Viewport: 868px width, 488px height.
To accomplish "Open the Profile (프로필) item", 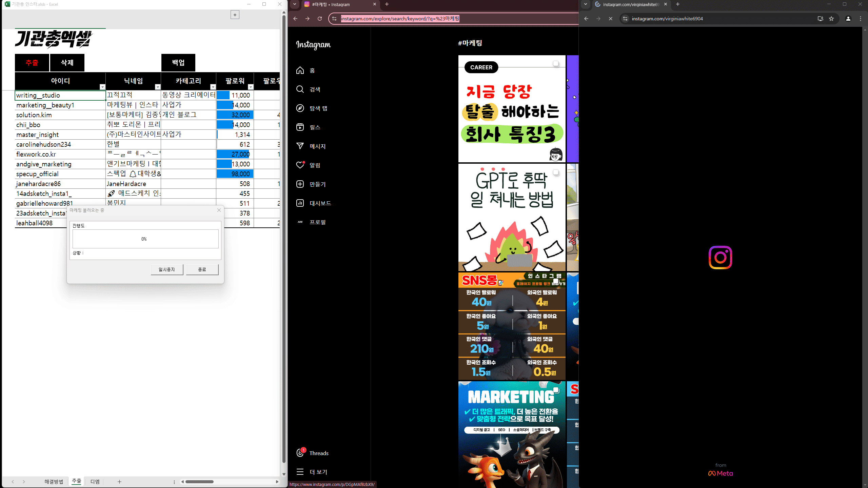I will click(311, 222).
